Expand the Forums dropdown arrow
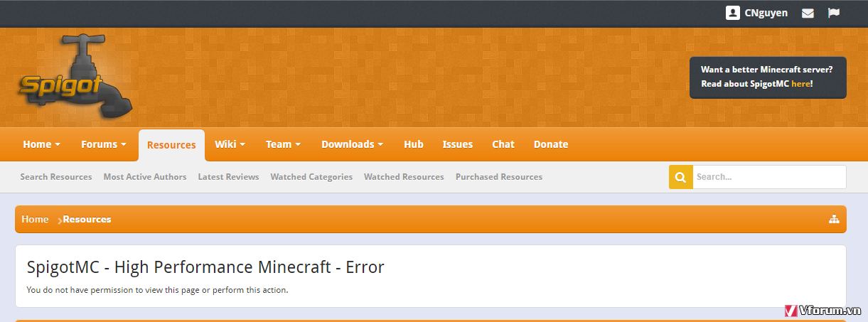The image size is (868, 322). click(x=124, y=144)
